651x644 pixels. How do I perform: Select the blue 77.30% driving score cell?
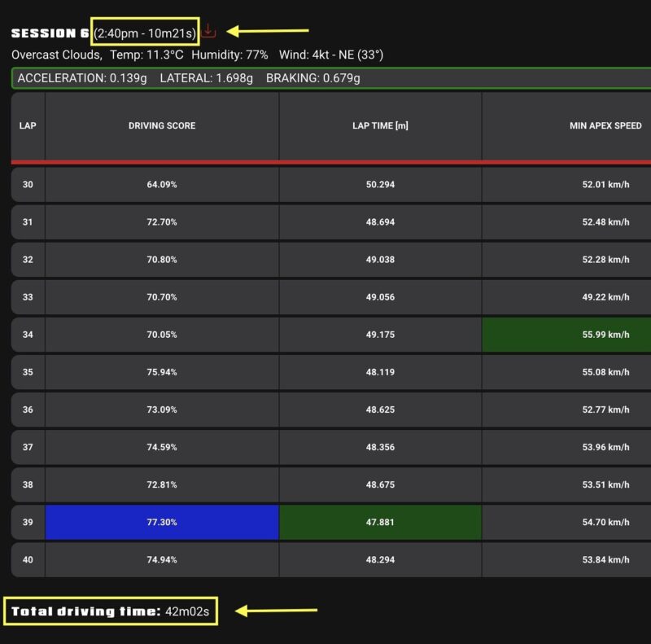[162, 522]
